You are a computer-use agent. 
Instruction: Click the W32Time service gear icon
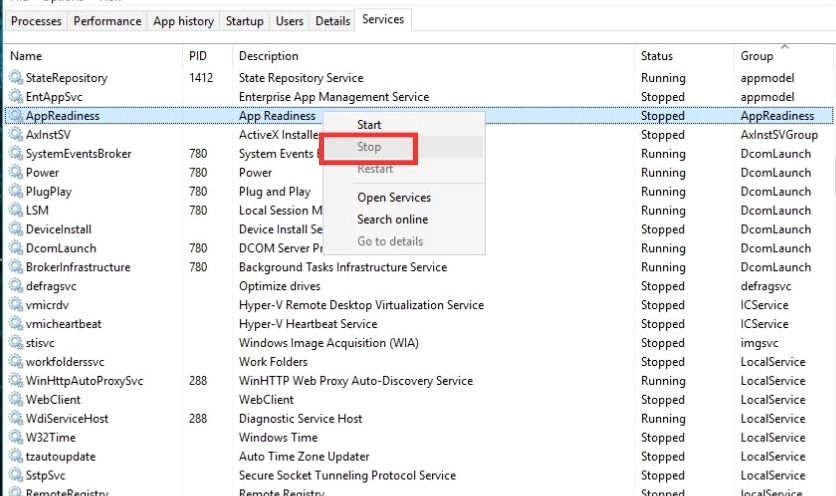[x=16, y=437]
